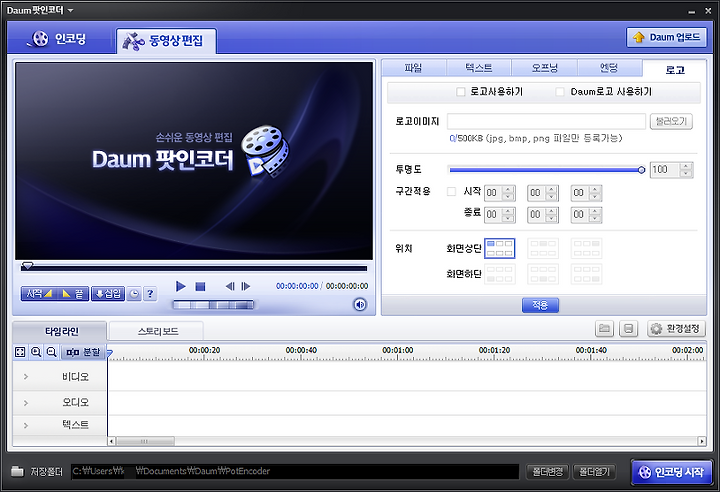Save the project via the disk icon
Image resolution: width=720 pixels, height=492 pixels.
tap(629, 328)
